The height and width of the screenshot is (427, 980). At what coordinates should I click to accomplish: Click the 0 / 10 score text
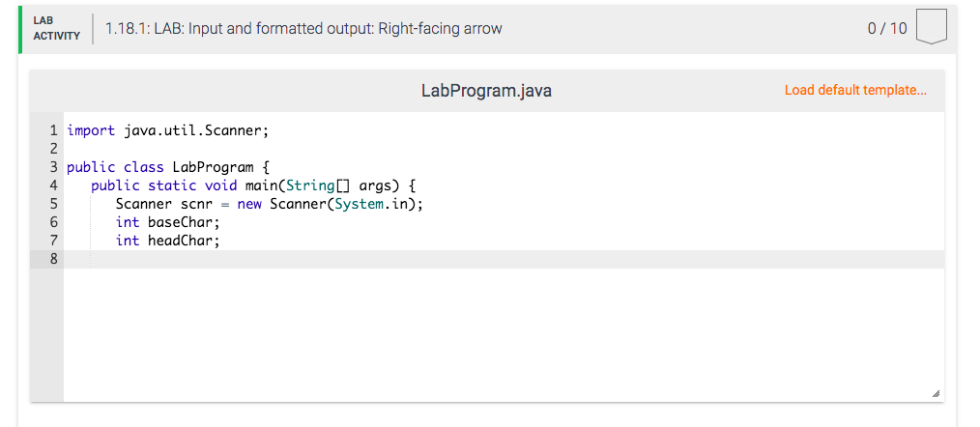click(887, 28)
